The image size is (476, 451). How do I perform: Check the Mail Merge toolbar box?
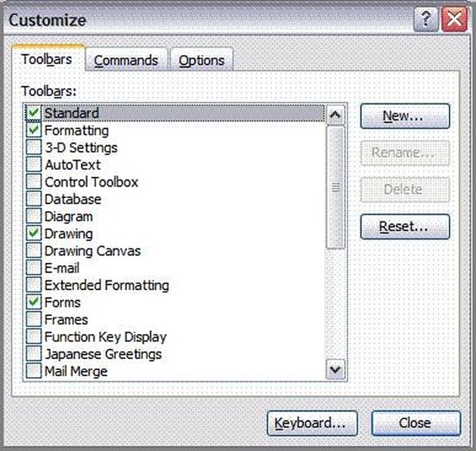[x=34, y=371]
